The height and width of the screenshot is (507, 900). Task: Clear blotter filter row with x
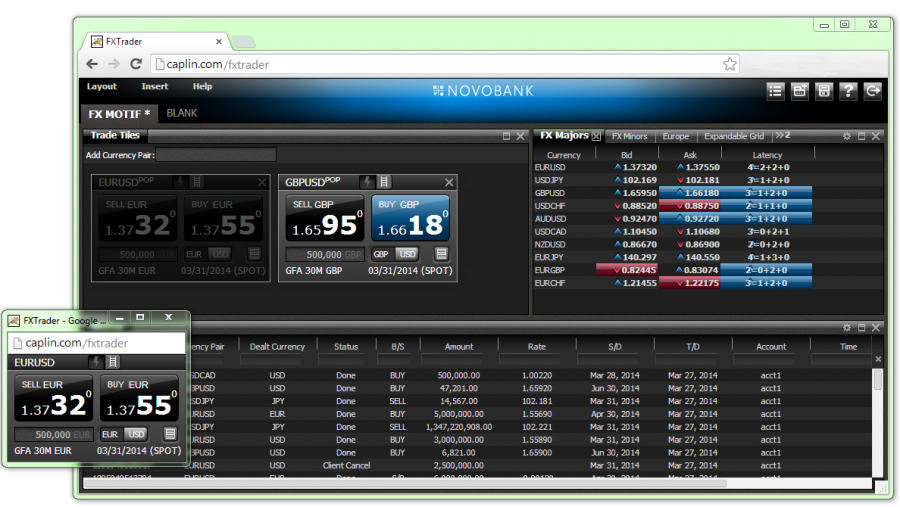coord(878,359)
